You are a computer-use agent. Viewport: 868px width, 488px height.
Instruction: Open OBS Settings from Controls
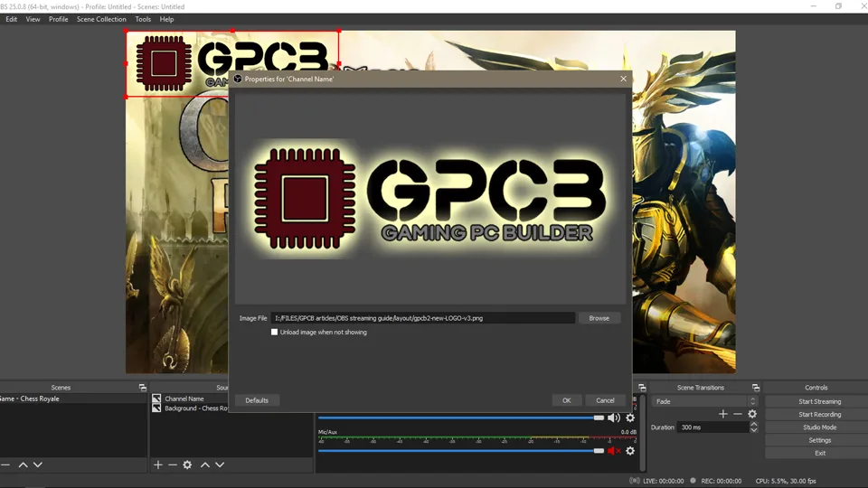tap(819, 440)
